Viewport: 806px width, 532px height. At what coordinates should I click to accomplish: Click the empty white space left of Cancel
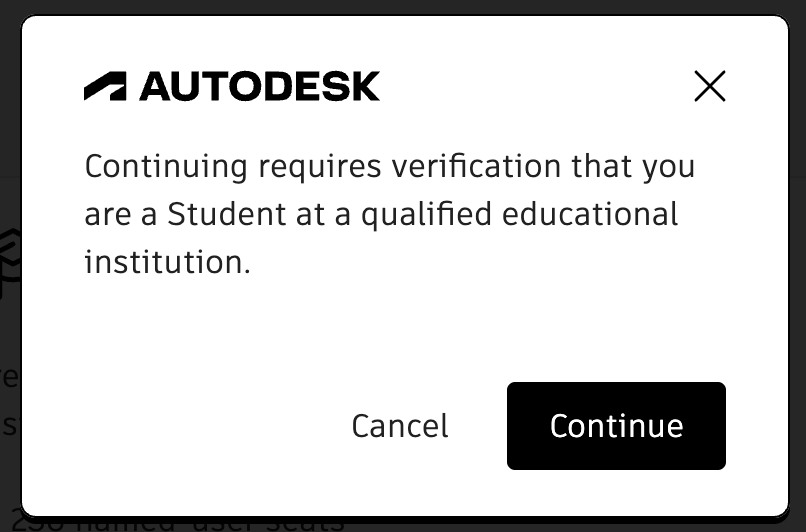point(200,426)
